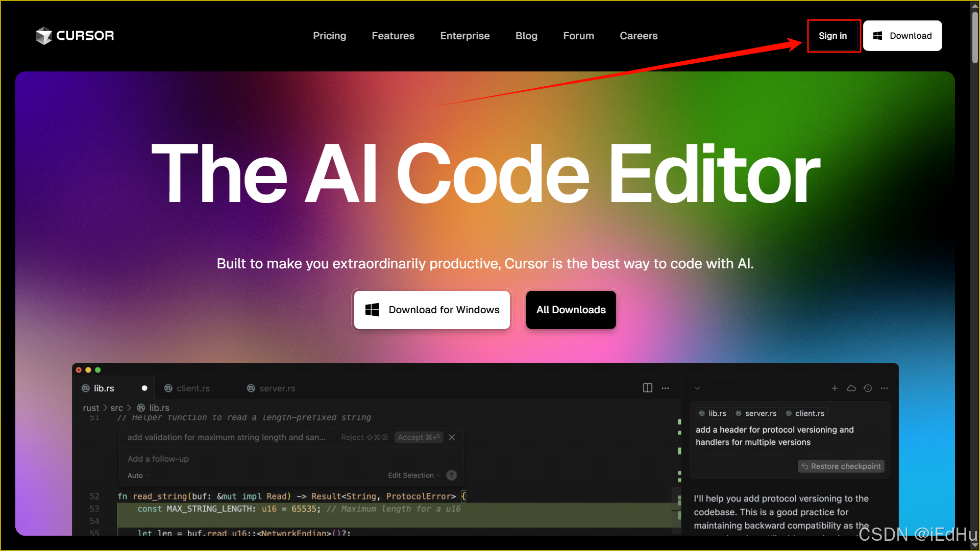Click line number 52 in the gutter

(x=94, y=496)
